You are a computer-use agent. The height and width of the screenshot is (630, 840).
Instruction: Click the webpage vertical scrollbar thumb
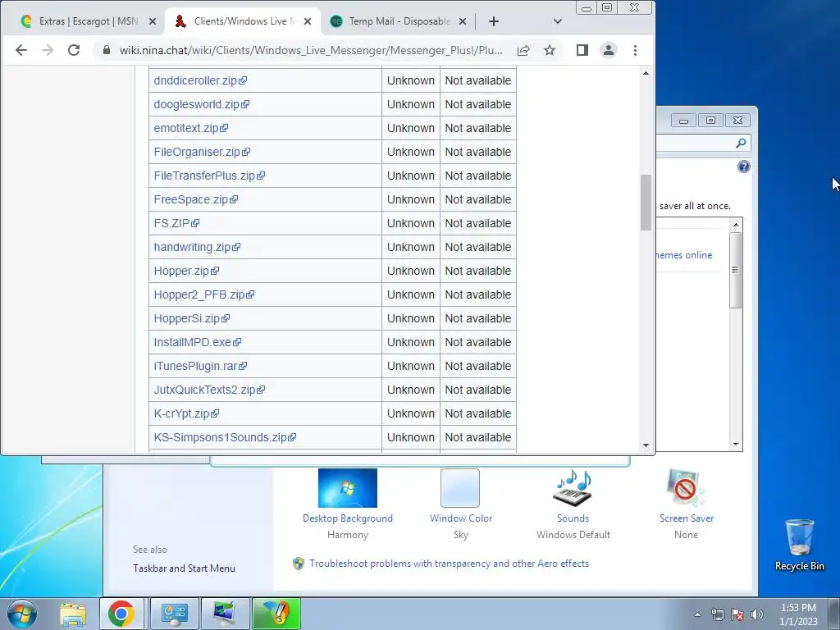pos(646,203)
